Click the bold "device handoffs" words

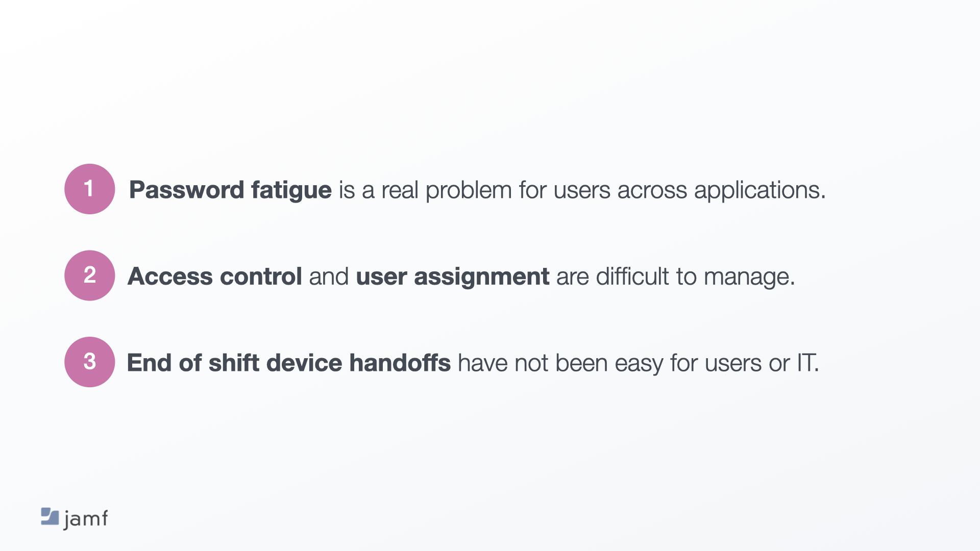coord(358,363)
